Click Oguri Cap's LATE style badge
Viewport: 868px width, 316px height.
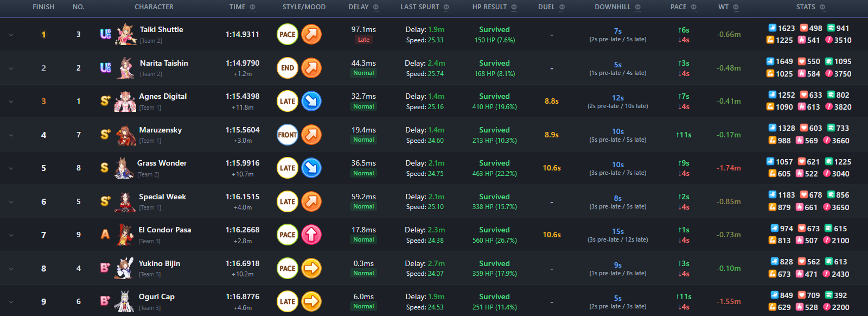288,301
